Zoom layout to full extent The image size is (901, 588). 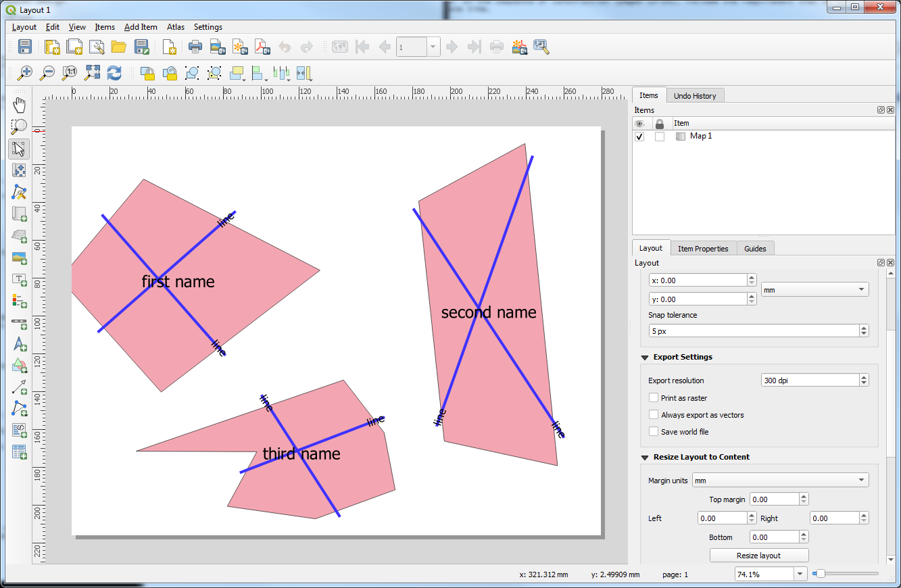tap(91, 72)
